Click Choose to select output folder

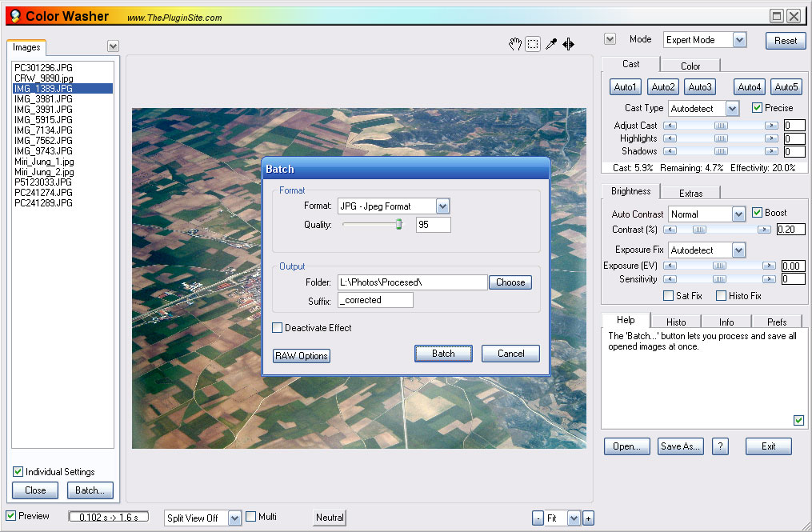pos(510,282)
